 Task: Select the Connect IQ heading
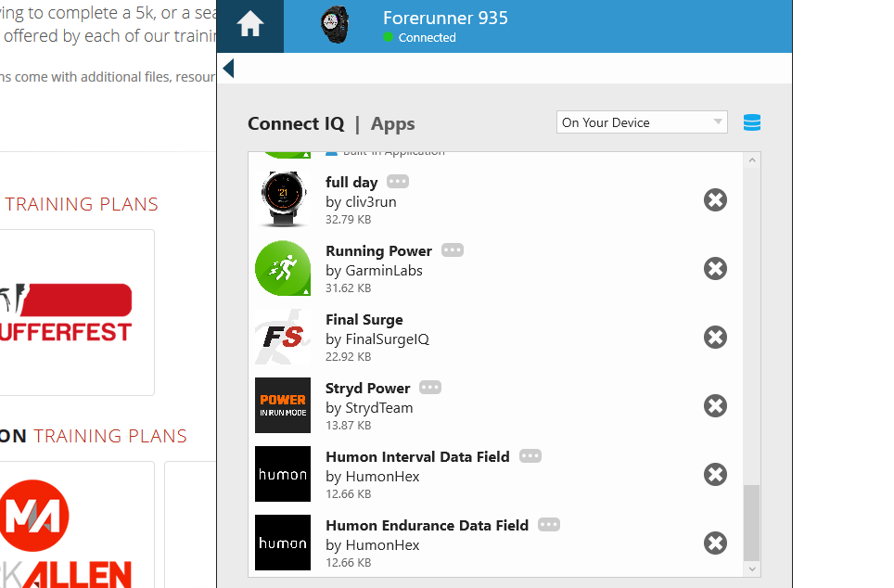click(296, 123)
